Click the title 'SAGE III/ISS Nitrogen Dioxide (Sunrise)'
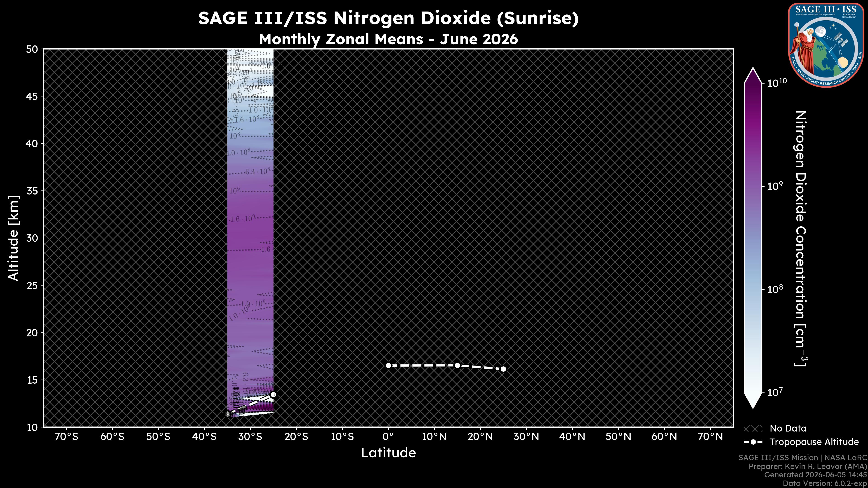Image resolution: width=868 pixels, height=488 pixels. 388,18
